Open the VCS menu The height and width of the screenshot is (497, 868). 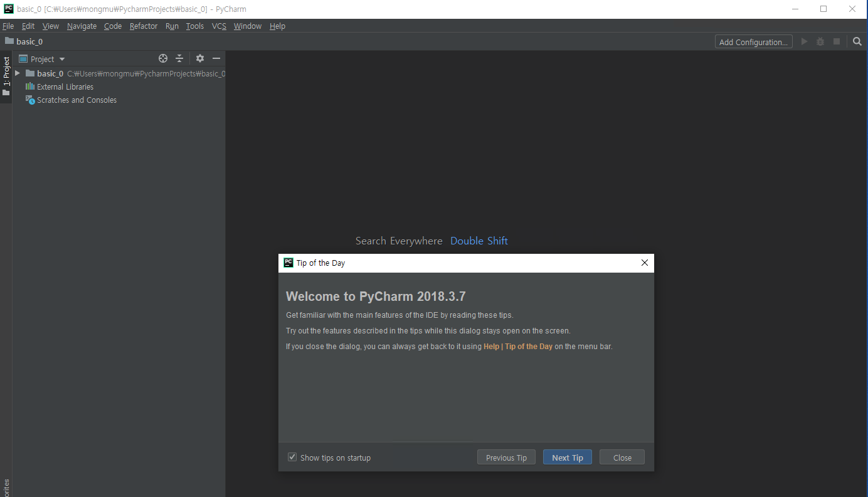[219, 26]
